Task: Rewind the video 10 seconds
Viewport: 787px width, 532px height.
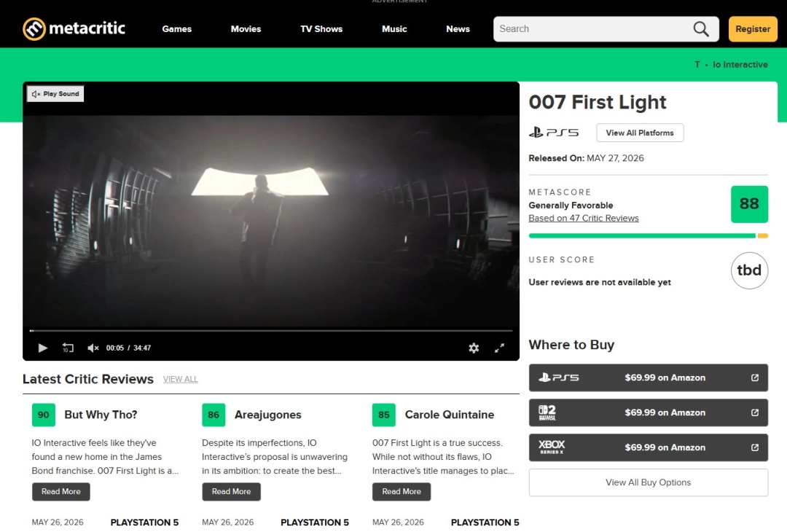Action: click(x=68, y=348)
